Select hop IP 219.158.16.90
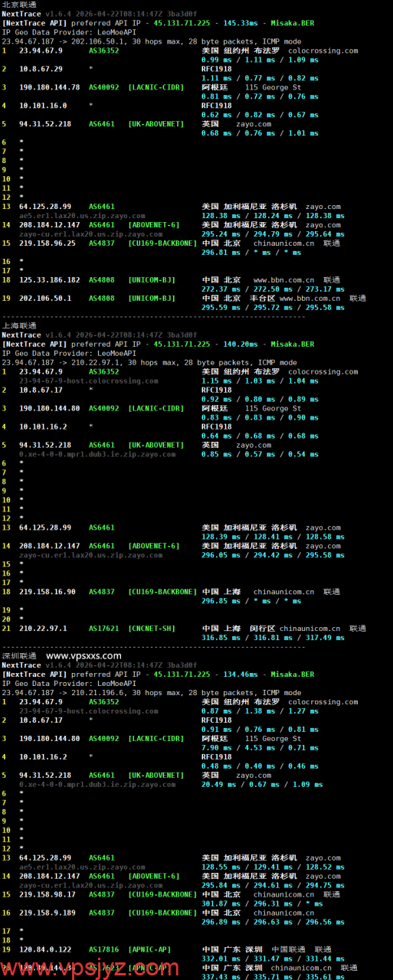This screenshot has height=980, width=393. click(47, 592)
